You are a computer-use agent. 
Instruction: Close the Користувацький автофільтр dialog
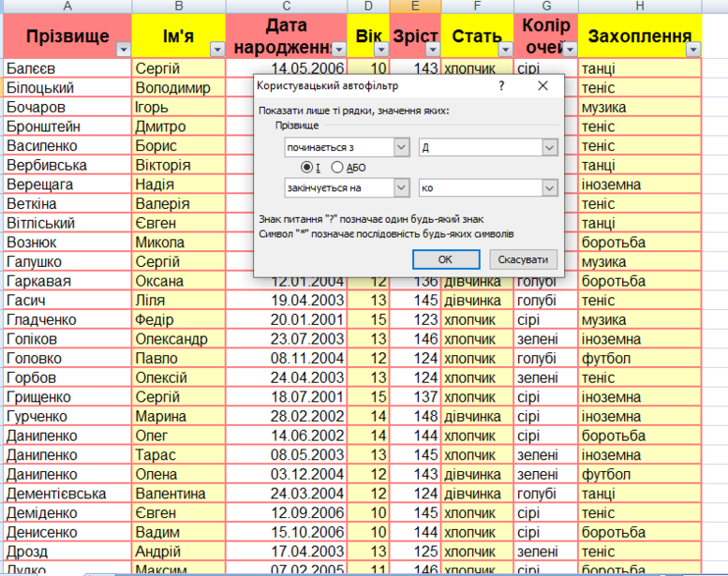542,86
